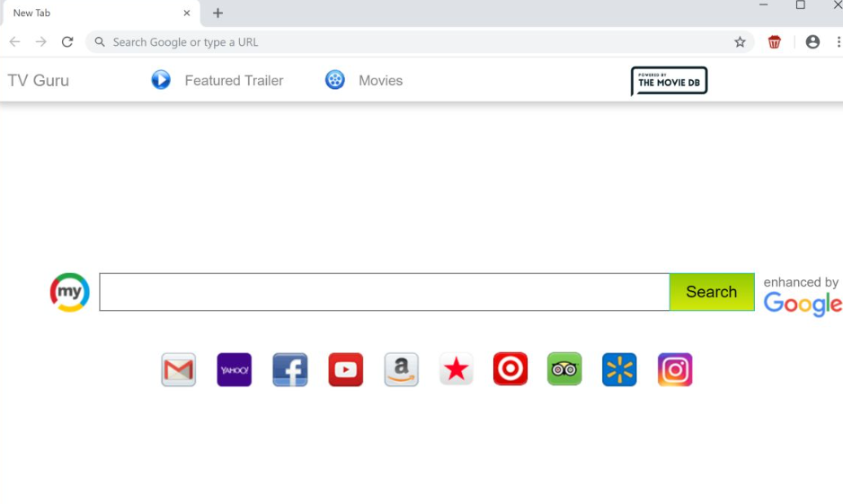Open a new tab with plus button
The width and height of the screenshot is (843, 504).
point(217,13)
